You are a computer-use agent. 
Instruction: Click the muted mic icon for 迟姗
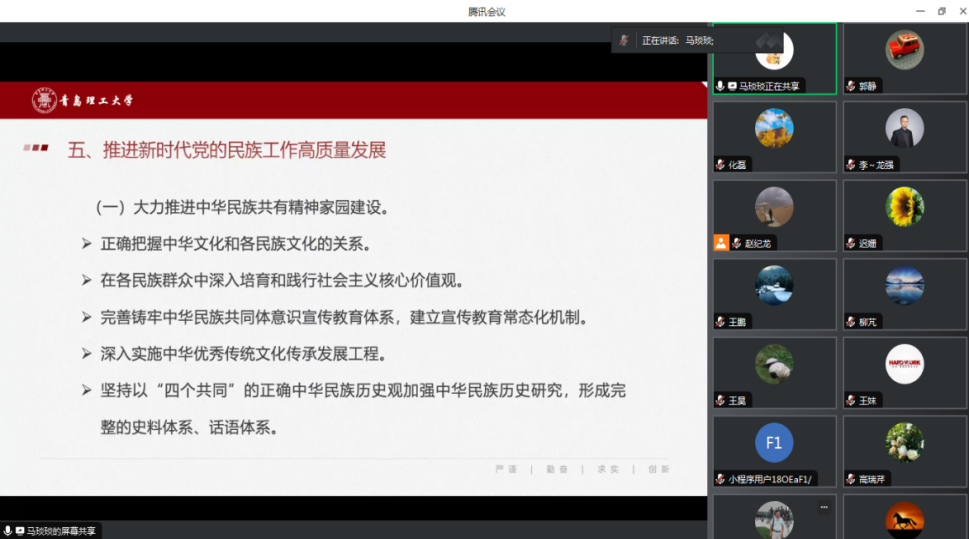click(850, 243)
